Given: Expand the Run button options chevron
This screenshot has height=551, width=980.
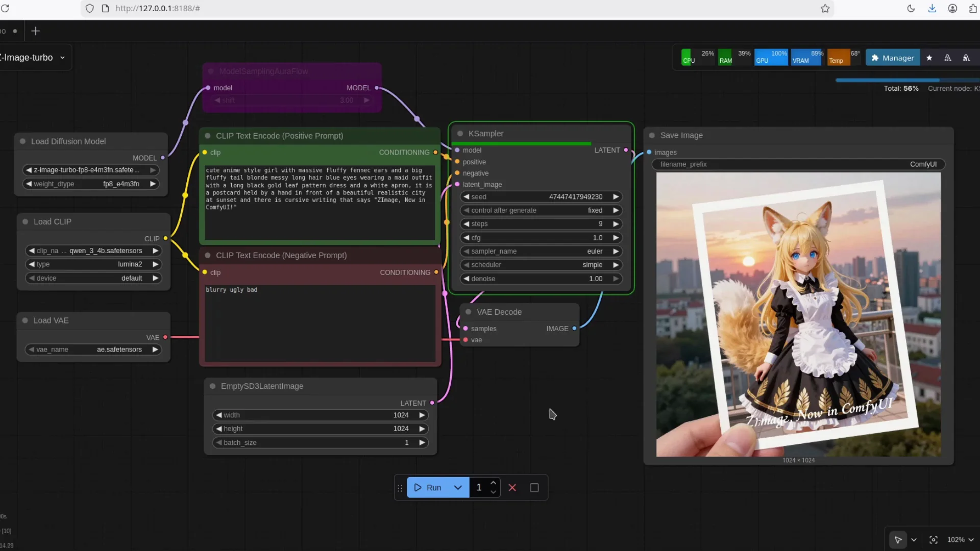Looking at the screenshot, I should click(x=458, y=487).
